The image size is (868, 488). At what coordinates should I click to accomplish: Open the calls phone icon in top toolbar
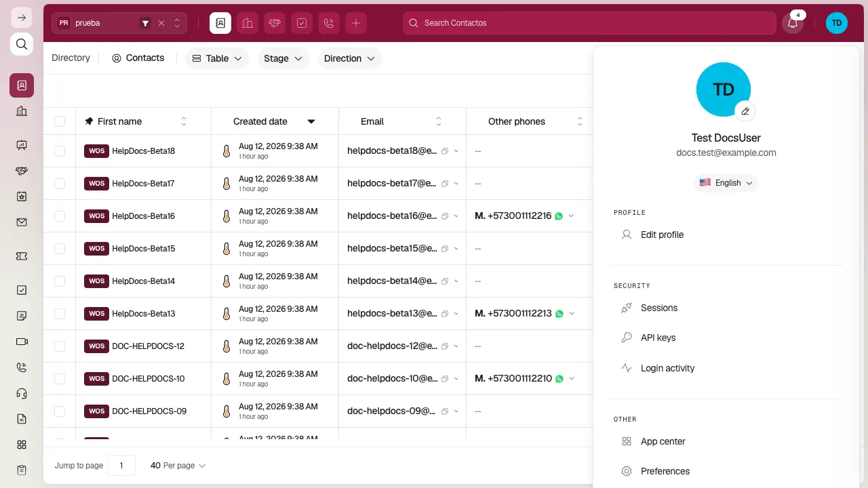click(329, 23)
